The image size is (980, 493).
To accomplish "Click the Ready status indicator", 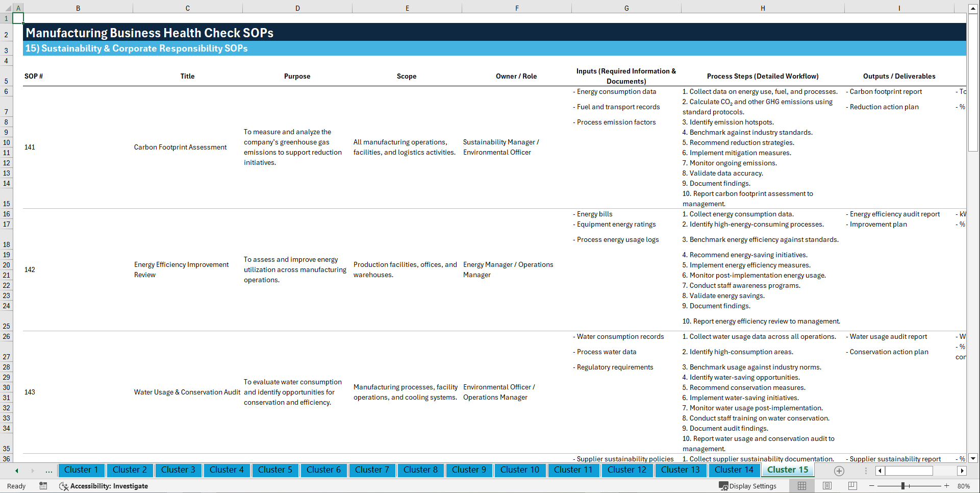I will pyautogui.click(x=16, y=486).
